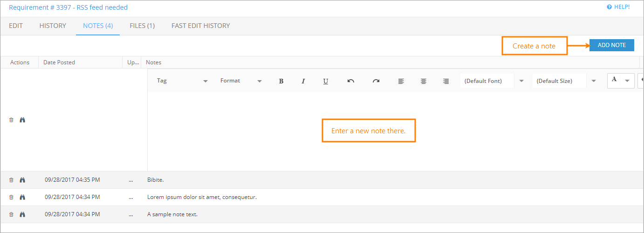644x233 pixels.
Task: Expand the Format dropdown
Action: point(241,81)
